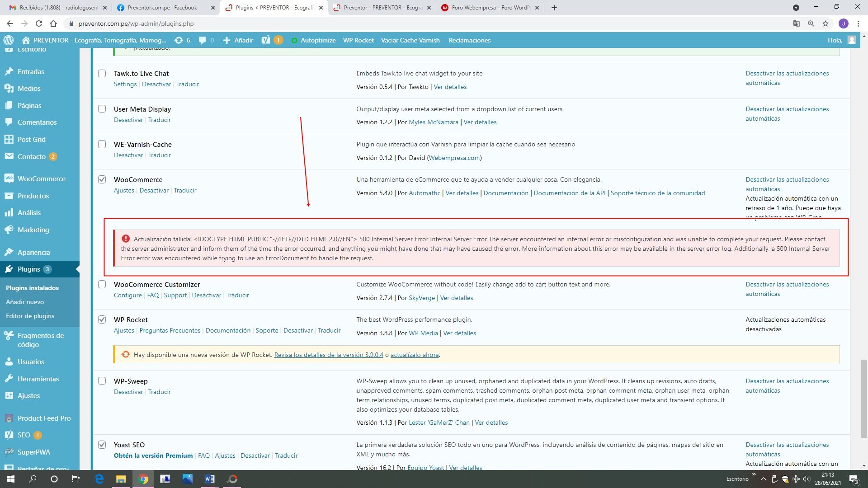This screenshot has width=868, height=488.
Task: Click Chrome icon in taskbar
Action: coord(143,479)
